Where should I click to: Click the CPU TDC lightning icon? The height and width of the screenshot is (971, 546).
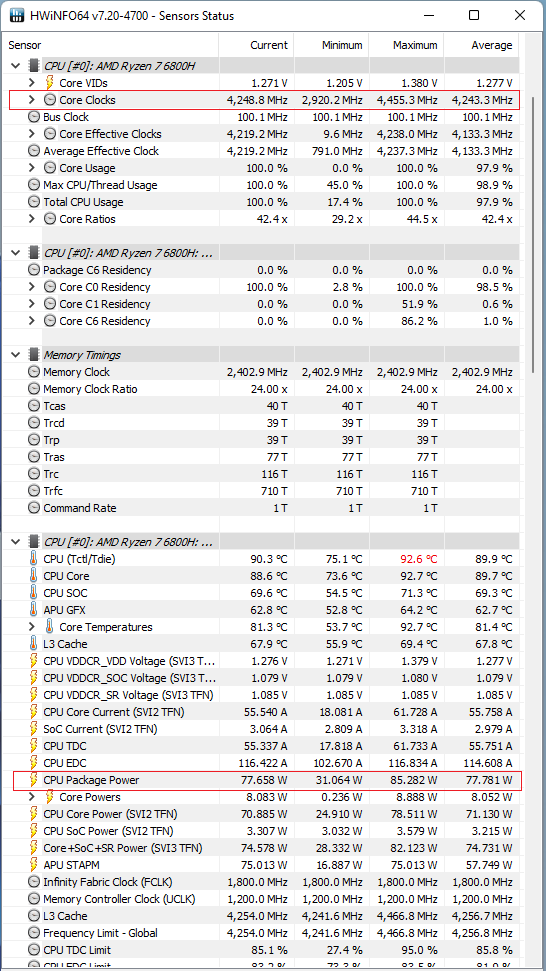(x=34, y=746)
